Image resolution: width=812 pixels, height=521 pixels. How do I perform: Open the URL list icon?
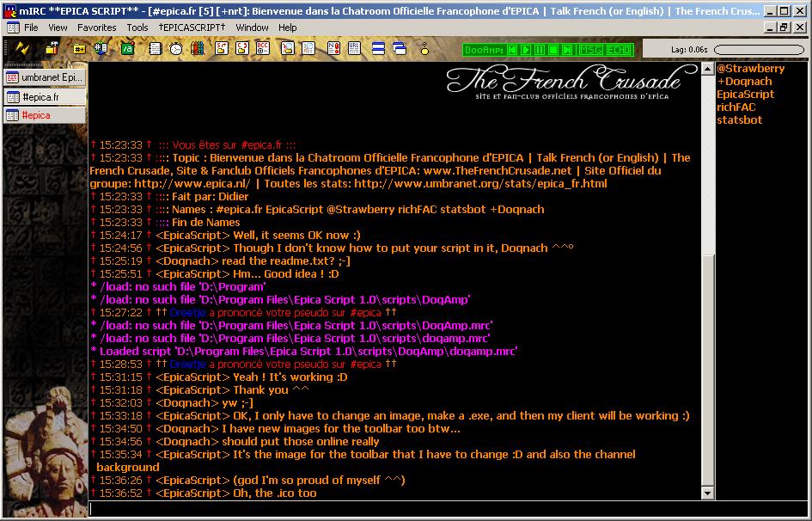tap(354, 49)
